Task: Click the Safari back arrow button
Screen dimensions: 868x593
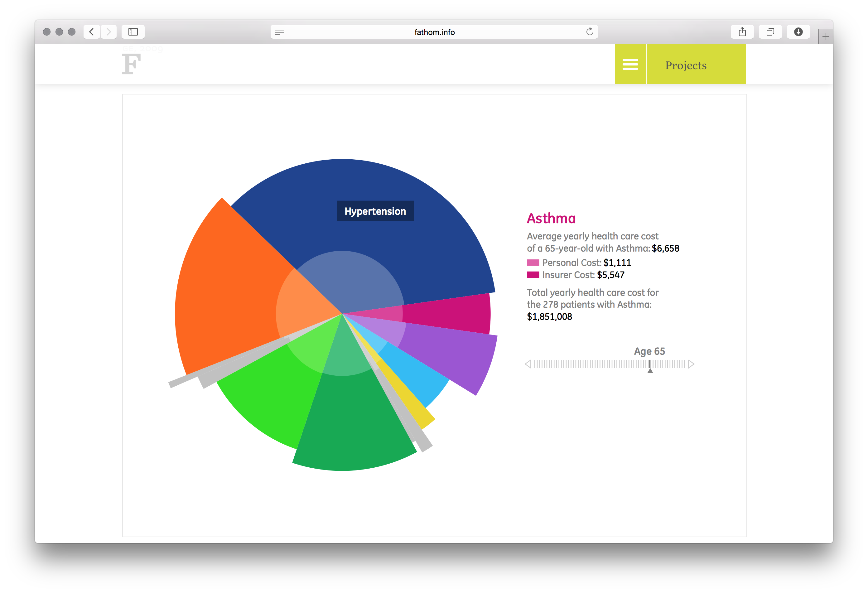Action: coord(91,32)
